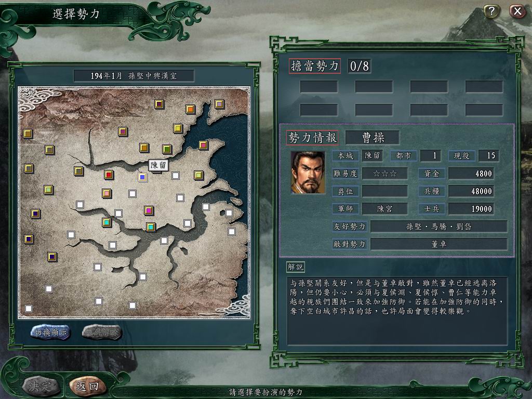
Task: Click the 擔當勢力 header tab
Action: [315, 66]
